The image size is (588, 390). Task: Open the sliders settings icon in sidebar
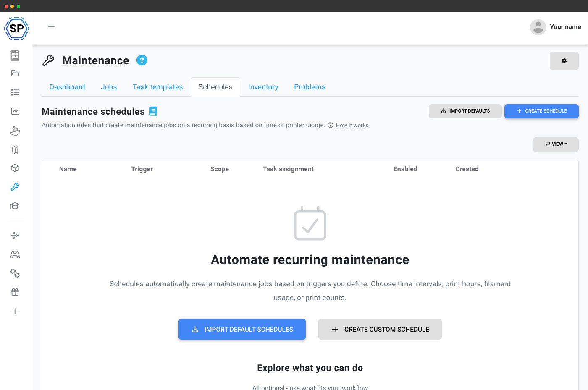pyautogui.click(x=15, y=236)
